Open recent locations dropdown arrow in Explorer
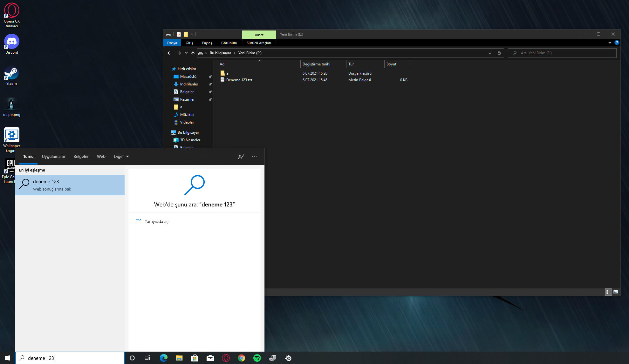The height and width of the screenshot is (364, 629). [x=186, y=53]
